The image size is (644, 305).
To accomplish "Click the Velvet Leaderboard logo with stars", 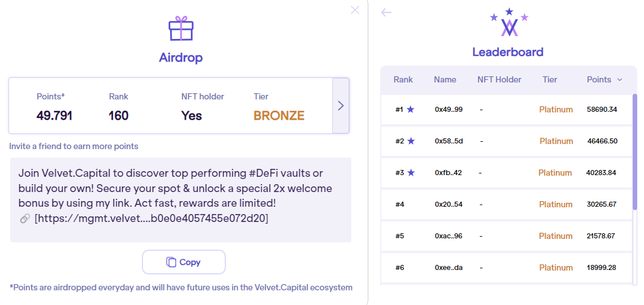I will point(510,22).
